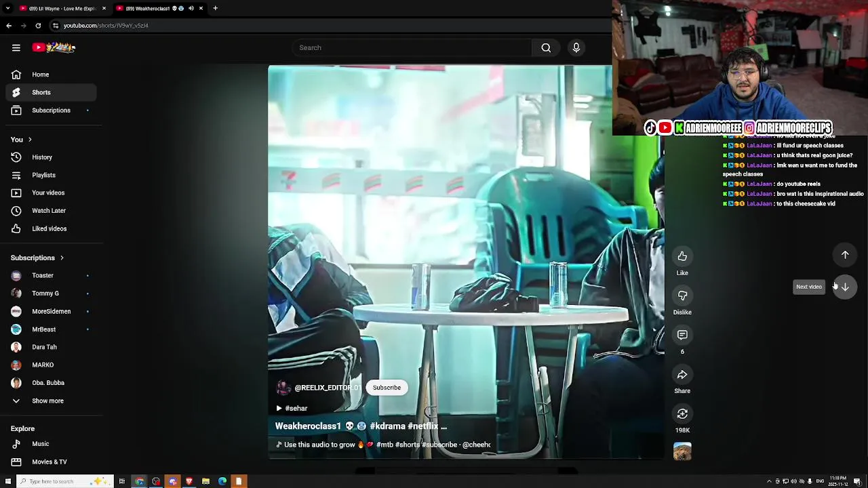Like this Short
The width and height of the screenshot is (868, 488).
(x=682, y=256)
